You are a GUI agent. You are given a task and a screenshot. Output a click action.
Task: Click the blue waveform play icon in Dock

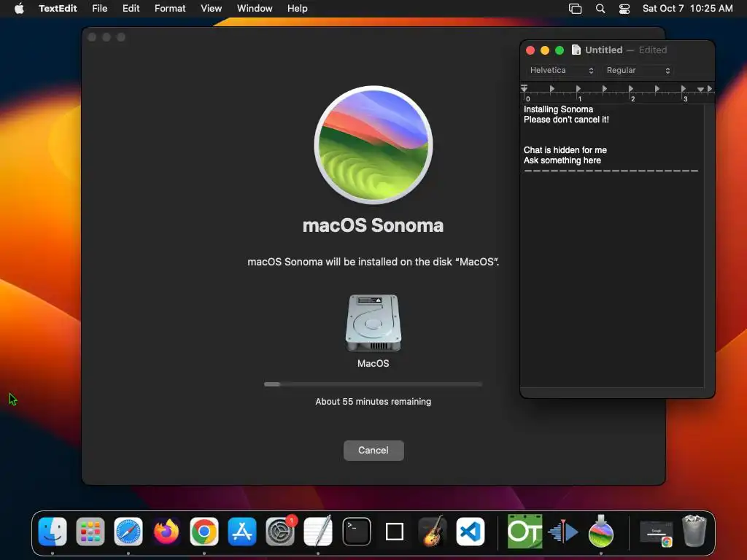562,532
